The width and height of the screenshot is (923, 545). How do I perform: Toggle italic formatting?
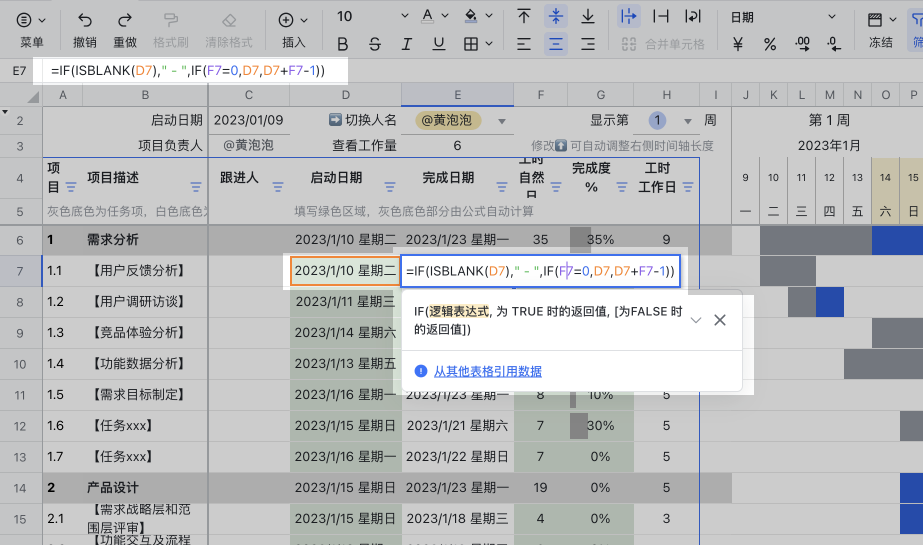point(407,44)
